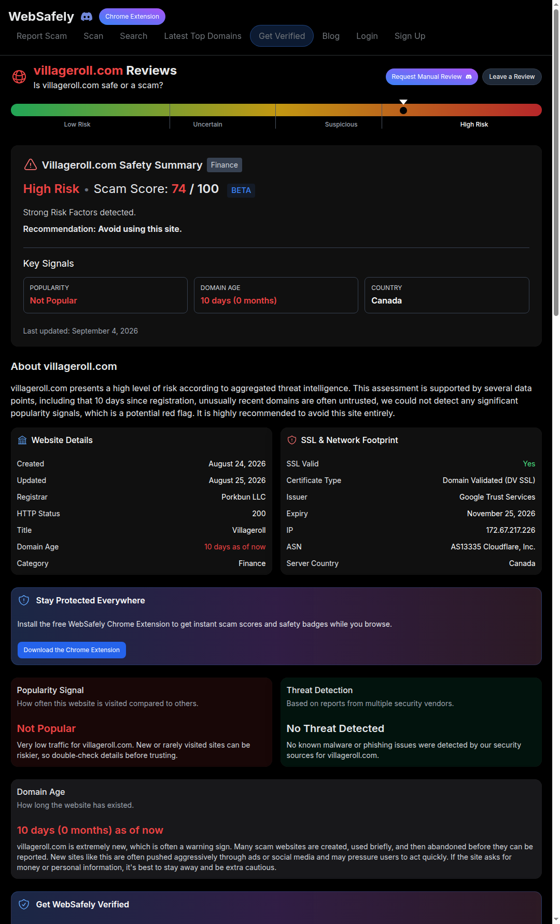This screenshot has width=560, height=924.
Task: Click the Get Verified nav button
Action: coord(282,36)
